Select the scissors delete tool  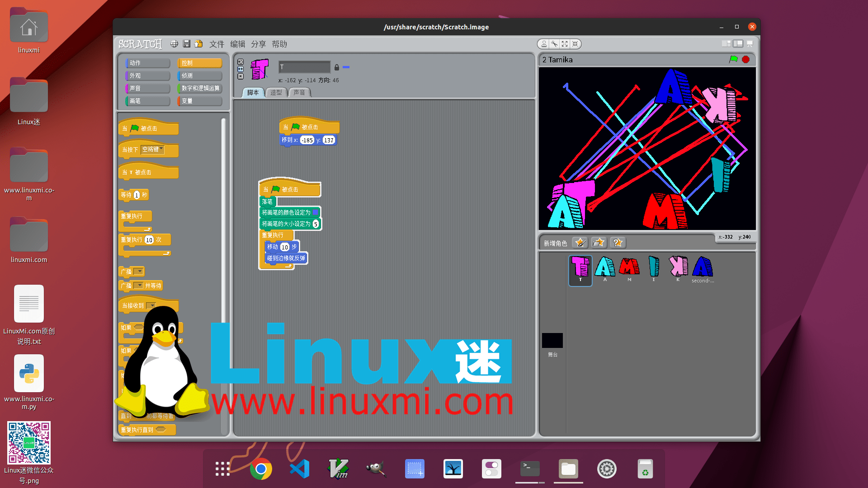554,44
